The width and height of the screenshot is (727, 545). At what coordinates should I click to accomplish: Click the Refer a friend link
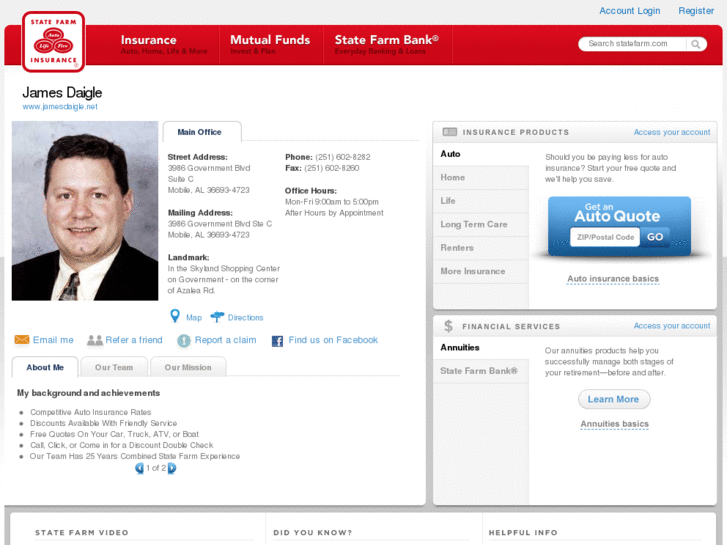pos(134,340)
